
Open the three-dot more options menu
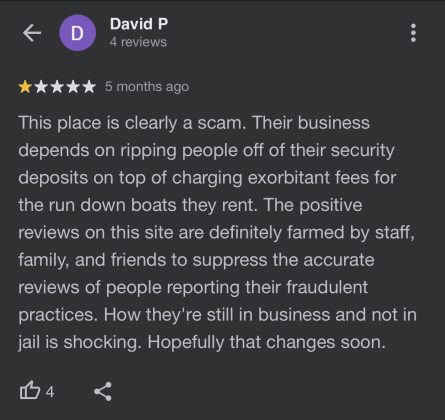413,33
